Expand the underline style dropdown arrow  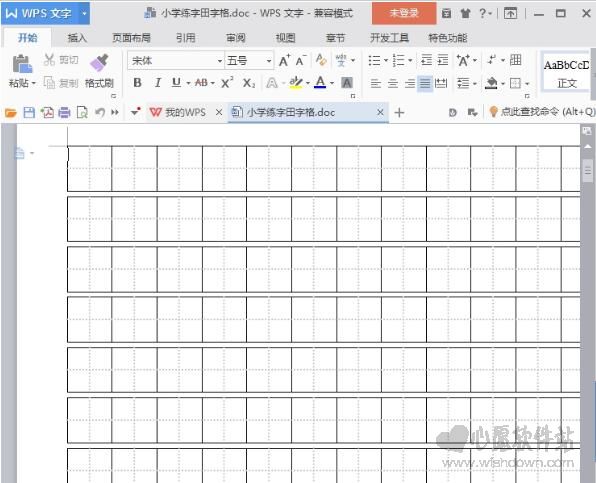tap(188, 83)
